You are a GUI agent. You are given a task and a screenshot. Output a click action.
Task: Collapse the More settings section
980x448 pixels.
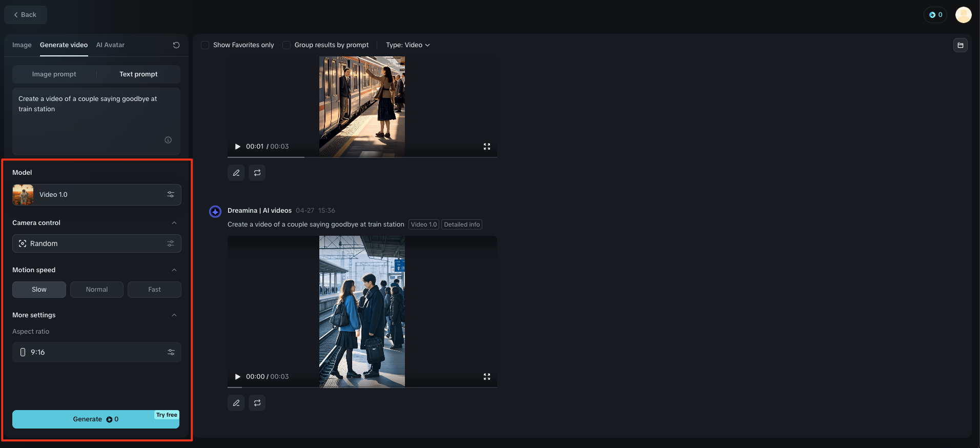tap(174, 315)
